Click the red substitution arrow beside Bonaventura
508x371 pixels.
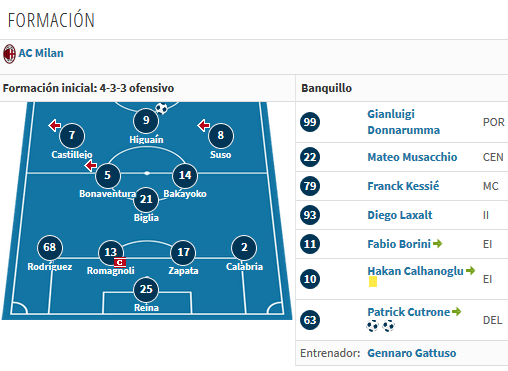(90, 166)
